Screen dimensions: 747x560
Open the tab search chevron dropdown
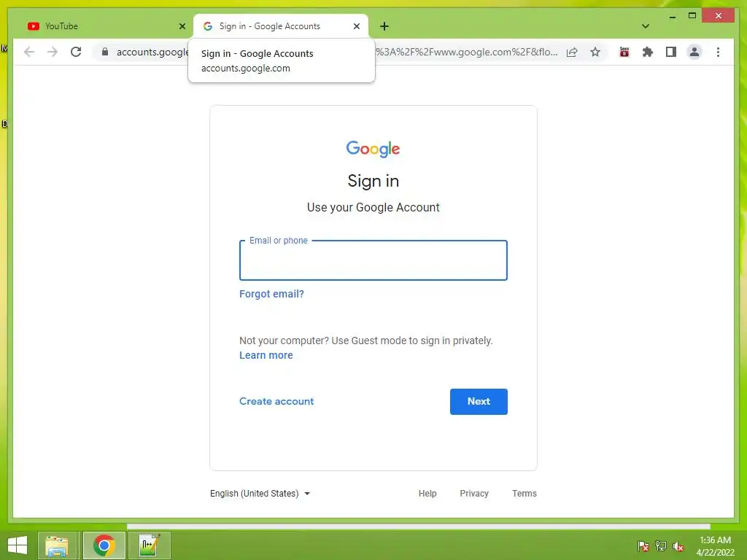tap(645, 26)
